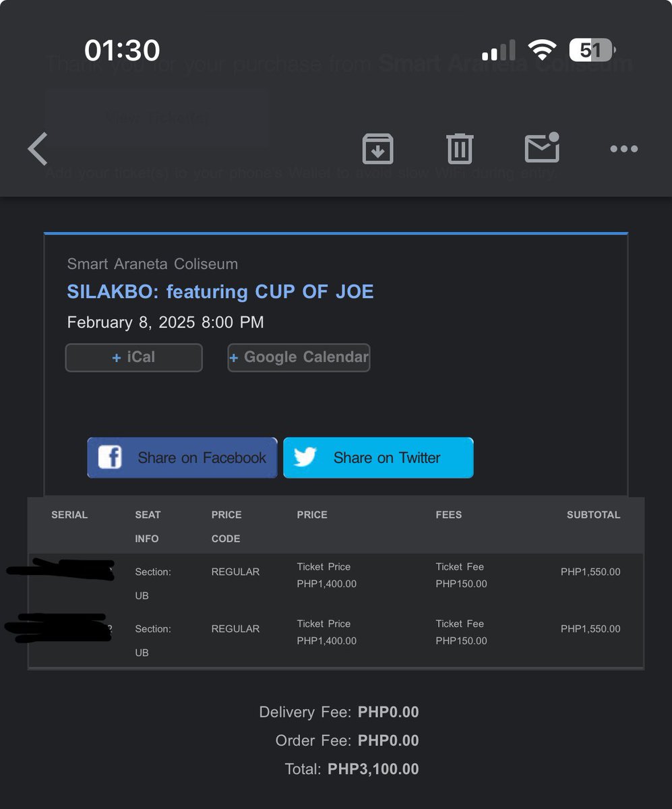Screen dimensions: 672x809
Task: Tap the Wi-Fi status icon
Action: click(542, 50)
